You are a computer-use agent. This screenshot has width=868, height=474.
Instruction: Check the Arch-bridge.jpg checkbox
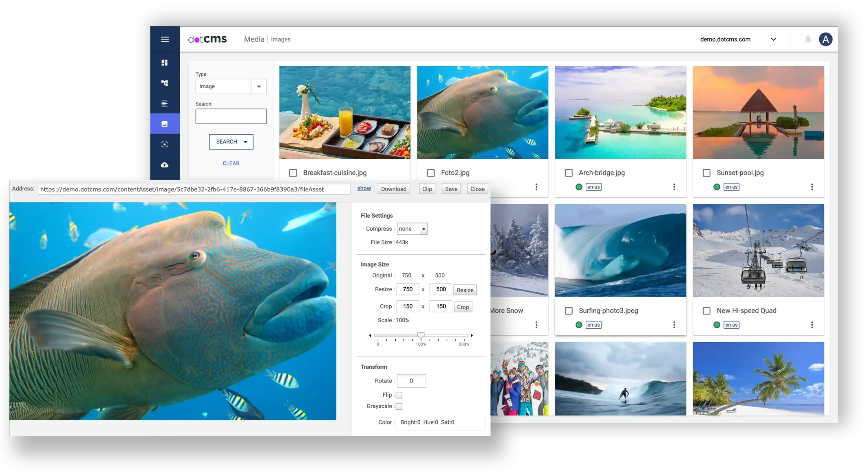click(569, 173)
